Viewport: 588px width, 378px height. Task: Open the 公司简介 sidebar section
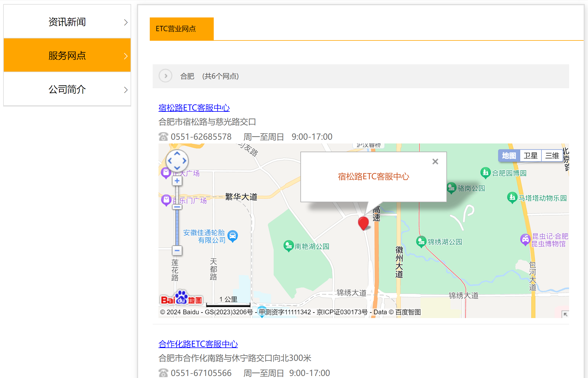[x=67, y=89]
